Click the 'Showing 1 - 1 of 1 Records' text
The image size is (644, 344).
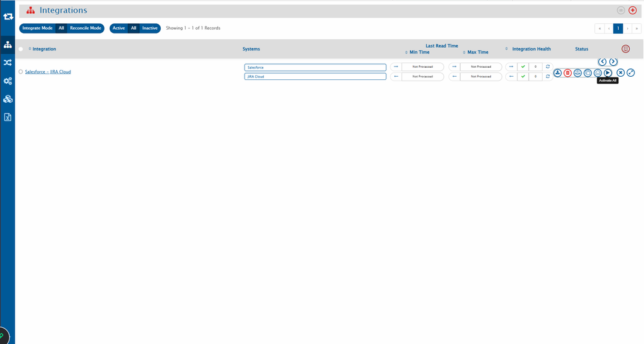pyautogui.click(x=193, y=28)
